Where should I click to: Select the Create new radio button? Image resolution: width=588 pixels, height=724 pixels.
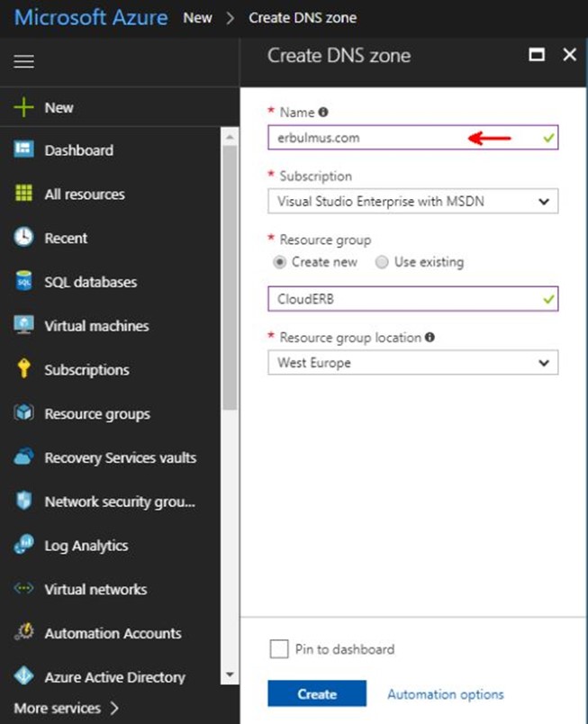(x=280, y=262)
